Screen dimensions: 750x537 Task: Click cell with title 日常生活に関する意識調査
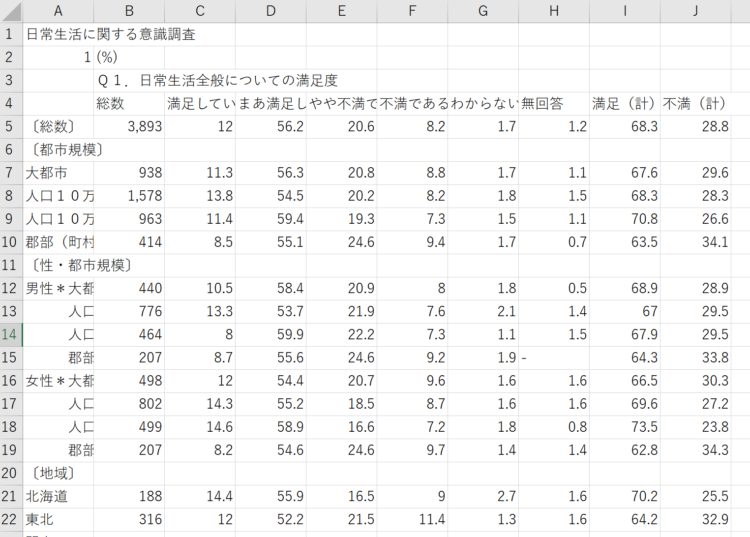click(x=110, y=34)
